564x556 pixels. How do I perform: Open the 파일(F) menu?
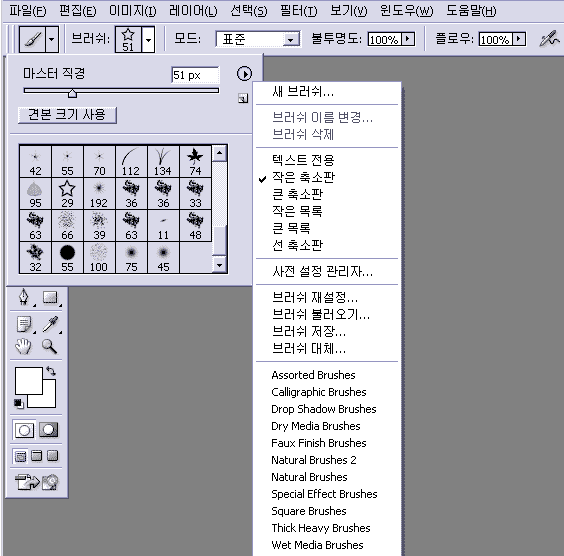(27, 11)
